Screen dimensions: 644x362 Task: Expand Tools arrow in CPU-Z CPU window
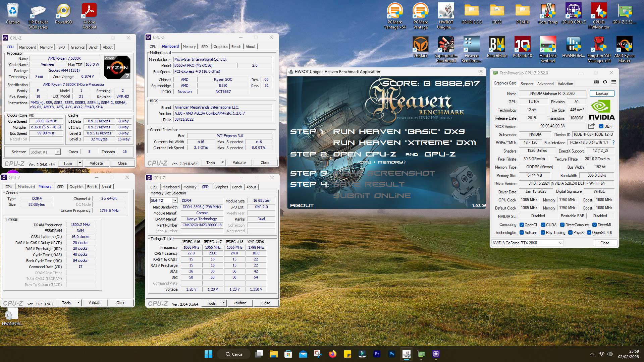click(80, 163)
